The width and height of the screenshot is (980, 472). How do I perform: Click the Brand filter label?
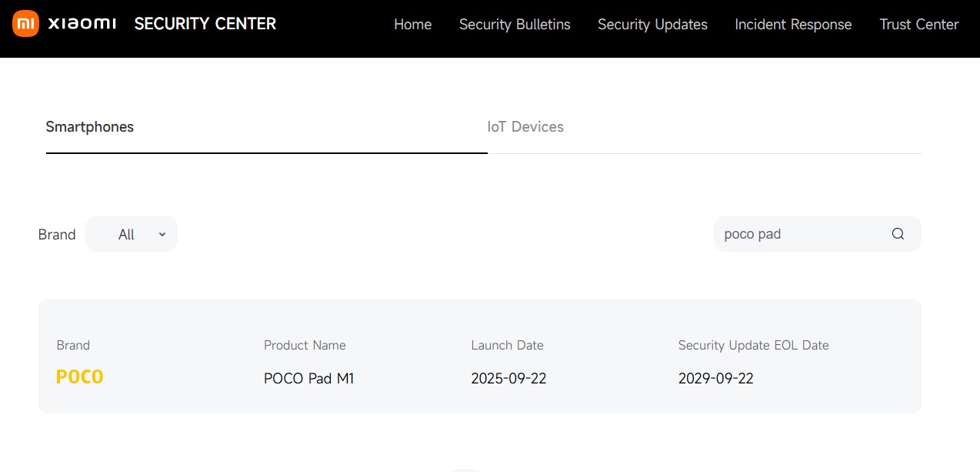point(57,235)
